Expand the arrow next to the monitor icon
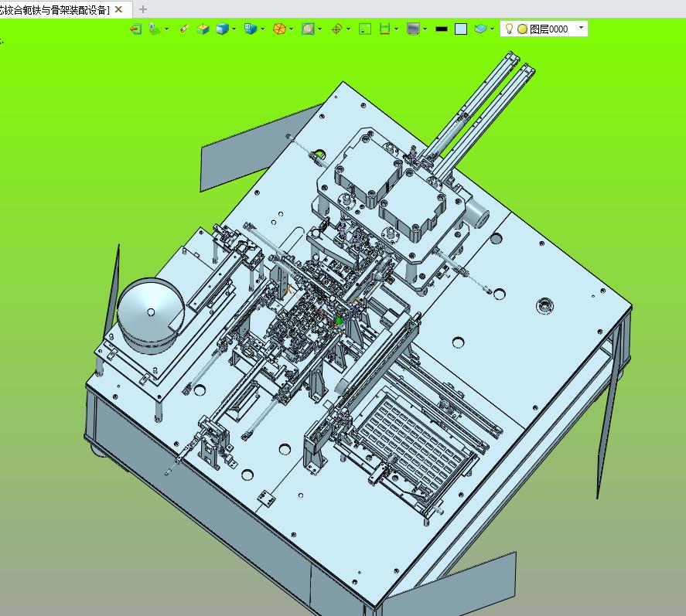 [425, 29]
